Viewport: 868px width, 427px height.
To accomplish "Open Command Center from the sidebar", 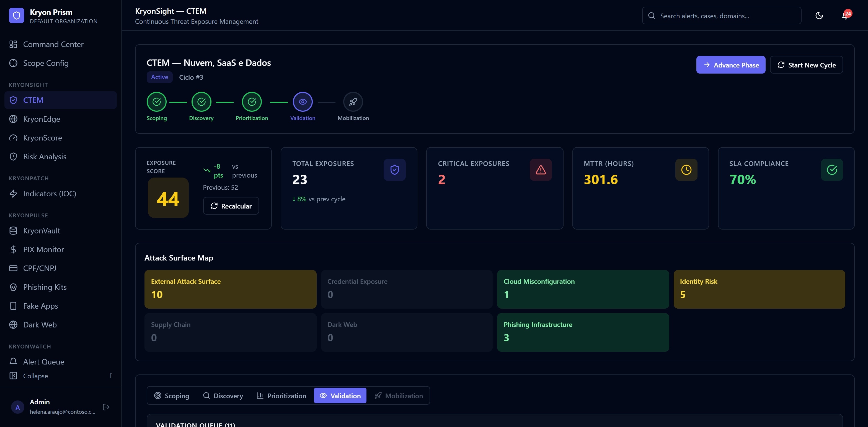I will [61, 44].
